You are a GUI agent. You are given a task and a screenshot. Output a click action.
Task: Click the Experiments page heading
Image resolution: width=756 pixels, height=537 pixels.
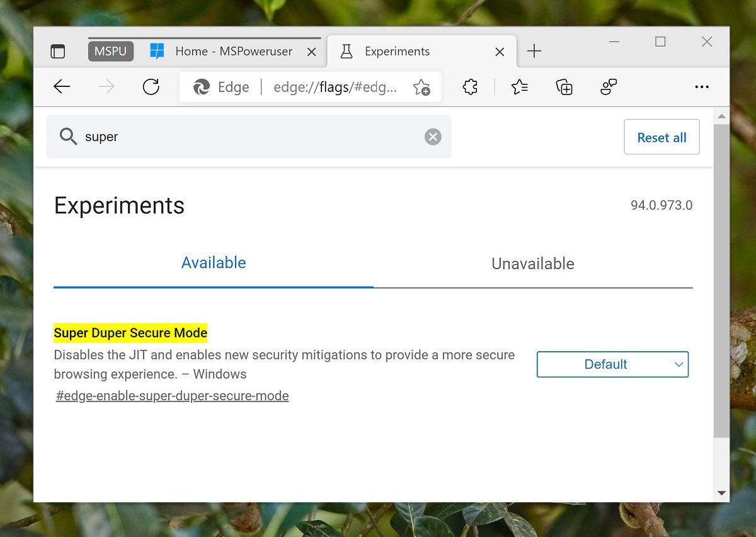[120, 205]
